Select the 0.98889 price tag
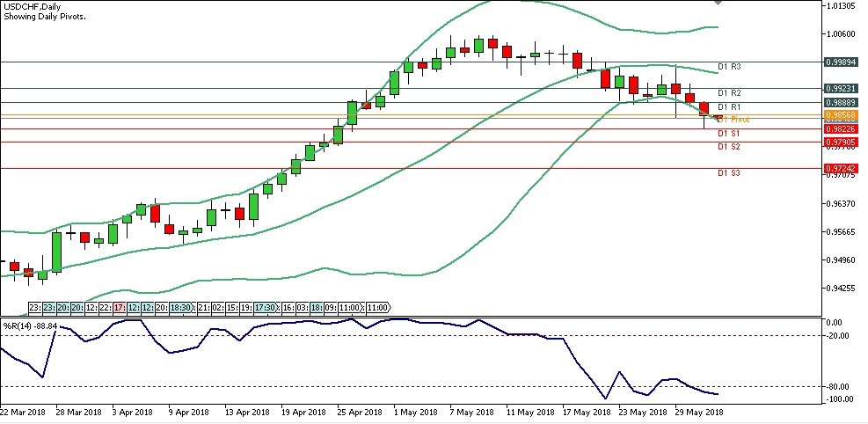This screenshot has height=424, width=868. click(x=842, y=102)
